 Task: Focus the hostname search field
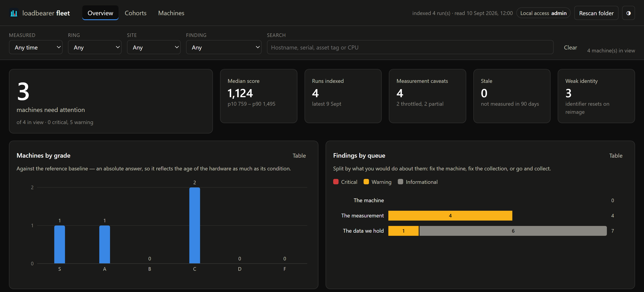click(x=410, y=47)
